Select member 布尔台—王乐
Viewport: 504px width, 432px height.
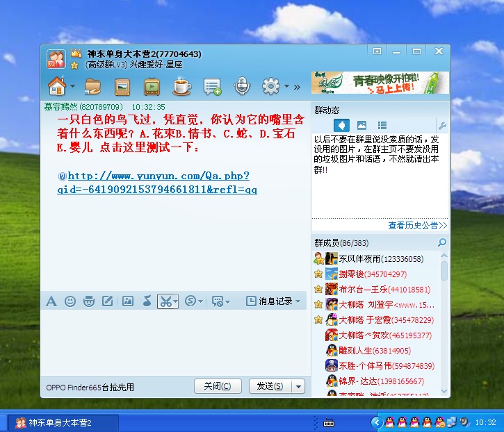click(376, 290)
